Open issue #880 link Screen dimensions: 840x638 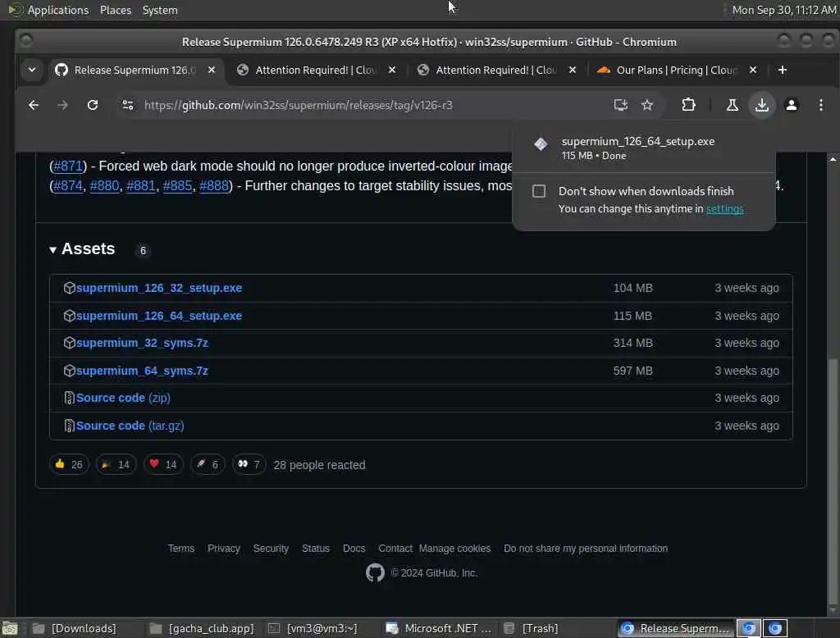tap(104, 186)
